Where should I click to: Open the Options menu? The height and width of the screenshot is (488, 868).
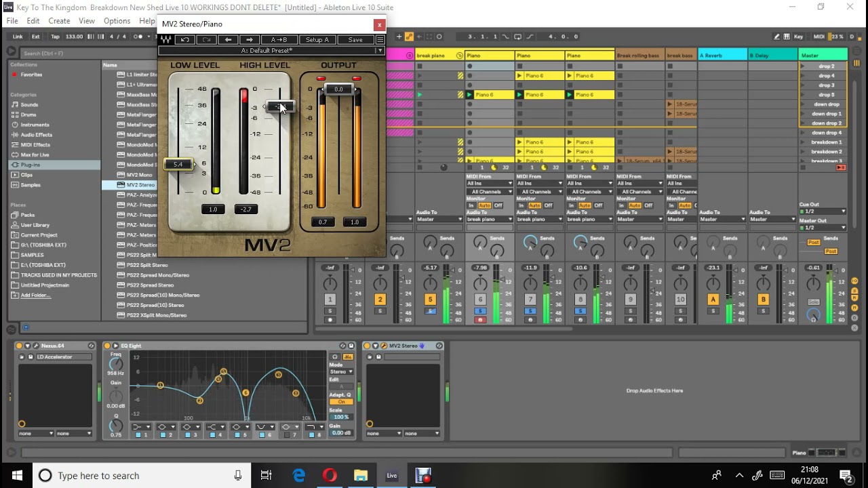pos(117,21)
